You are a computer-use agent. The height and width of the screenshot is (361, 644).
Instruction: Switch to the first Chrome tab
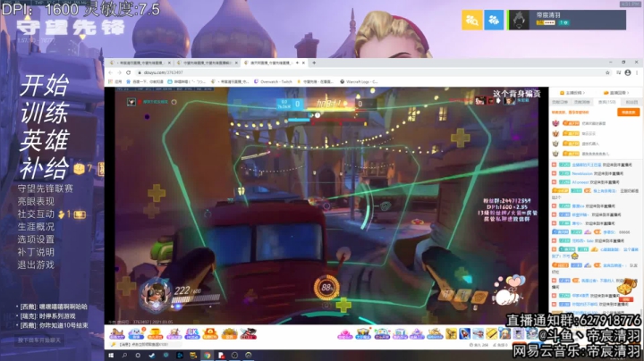point(140,63)
